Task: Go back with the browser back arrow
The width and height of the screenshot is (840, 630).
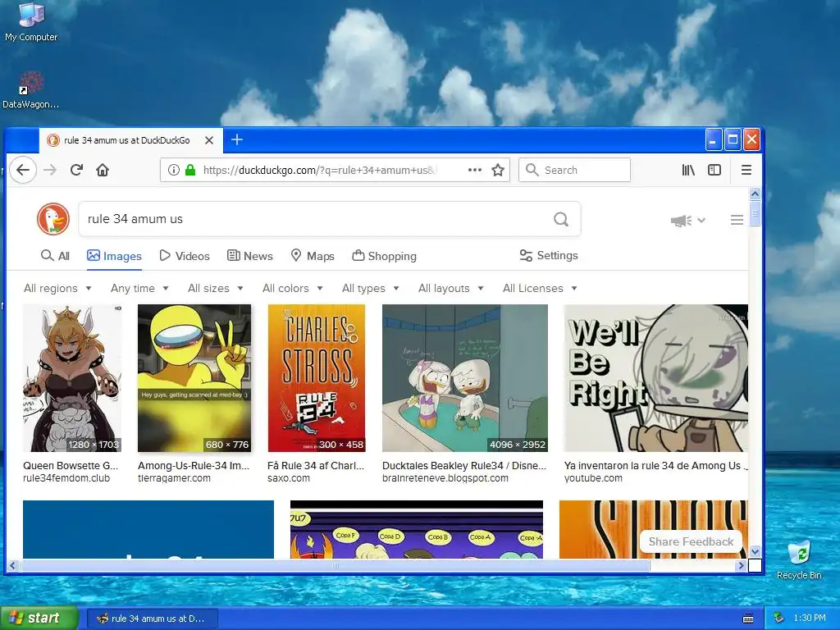Action: (x=23, y=171)
